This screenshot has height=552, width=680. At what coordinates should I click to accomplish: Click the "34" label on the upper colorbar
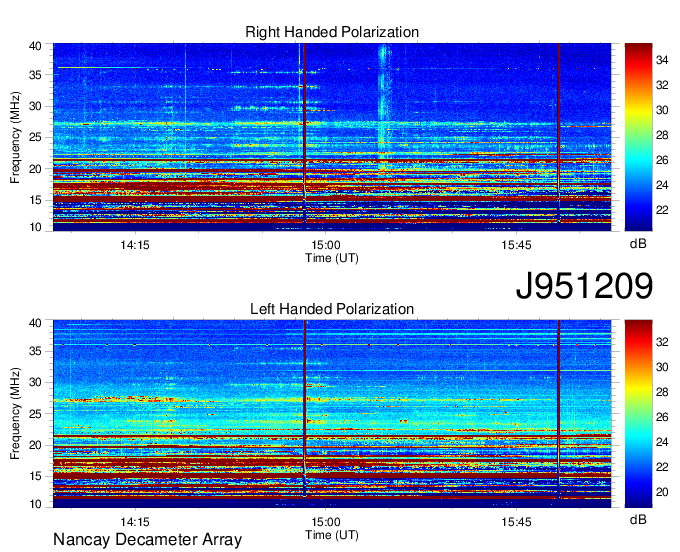pos(662,60)
